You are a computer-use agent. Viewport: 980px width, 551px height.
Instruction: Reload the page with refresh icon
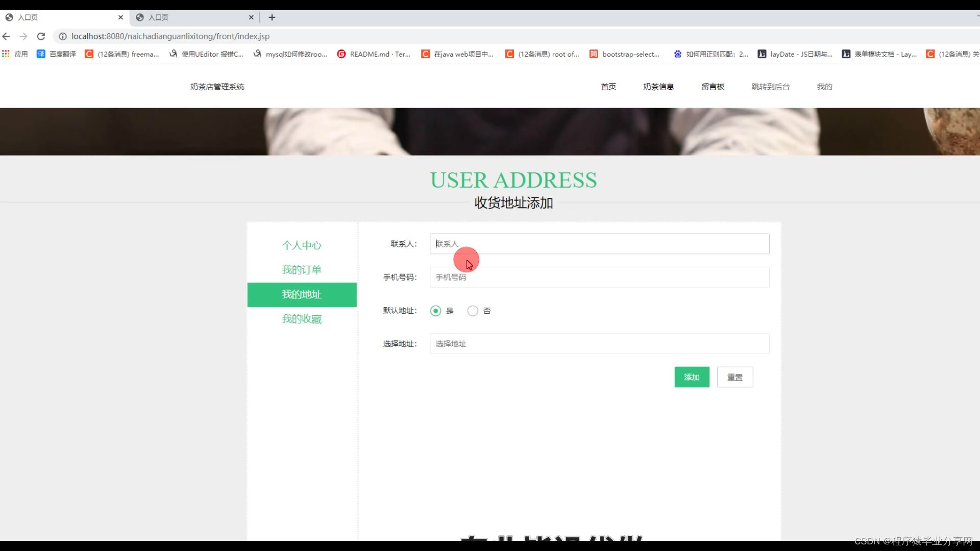[41, 36]
